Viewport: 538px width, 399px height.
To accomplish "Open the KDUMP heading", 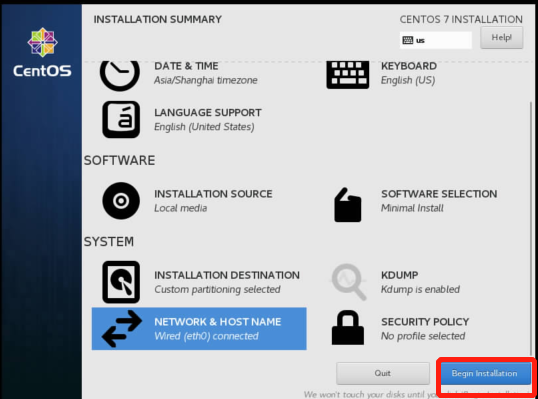I will (x=400, y=275).
